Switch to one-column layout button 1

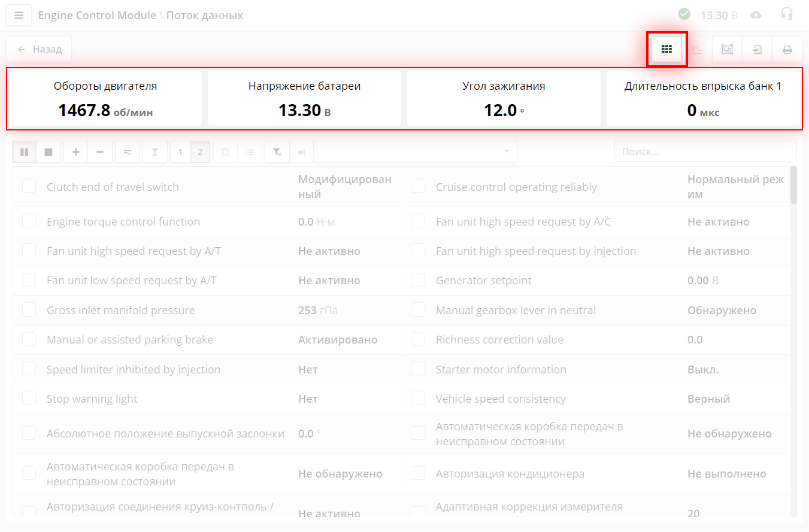coord(180,152)
